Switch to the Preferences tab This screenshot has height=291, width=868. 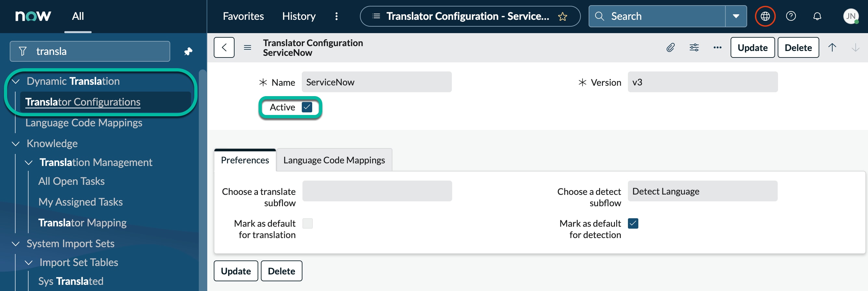245,160
